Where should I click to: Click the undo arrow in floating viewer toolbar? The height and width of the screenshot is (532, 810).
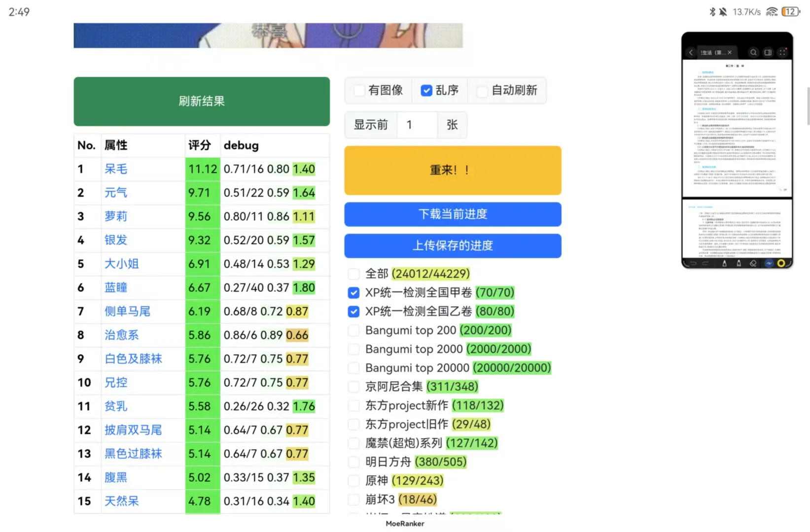tap(693, 263)
